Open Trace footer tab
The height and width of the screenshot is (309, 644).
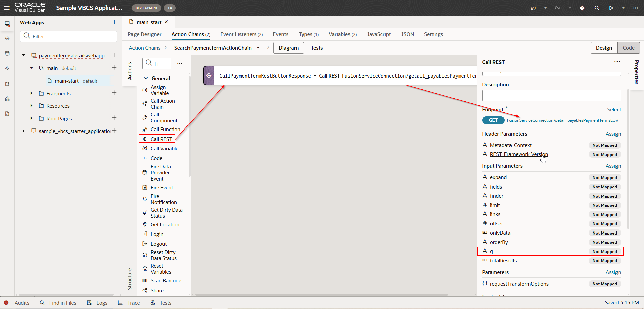coord(129,303)
